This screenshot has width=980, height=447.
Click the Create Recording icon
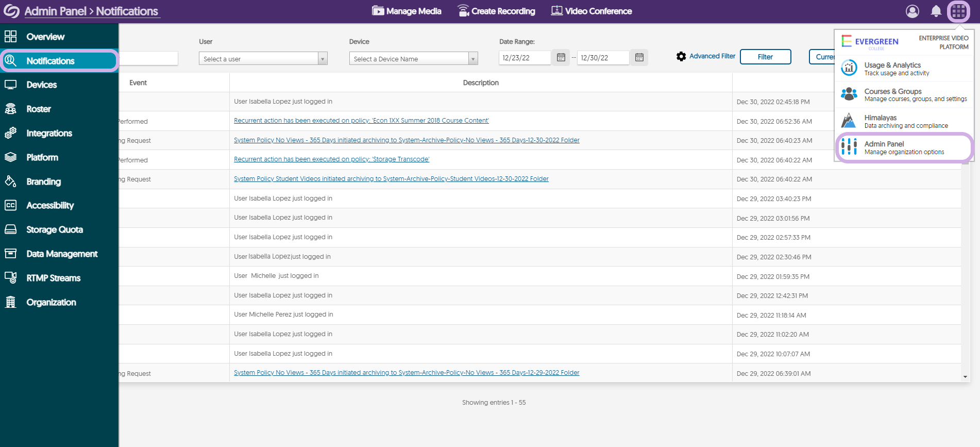coord(463,11)
